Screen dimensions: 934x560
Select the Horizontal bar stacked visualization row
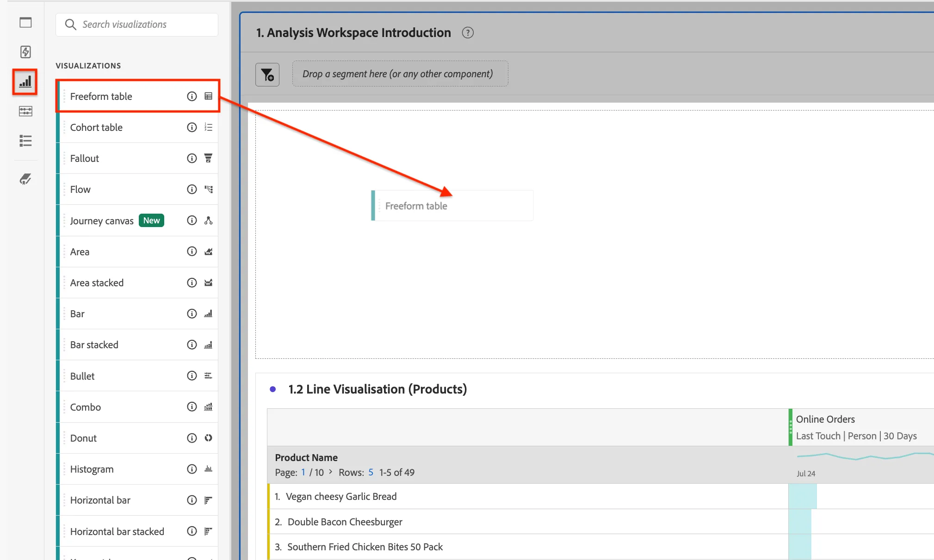coord(137,531)
